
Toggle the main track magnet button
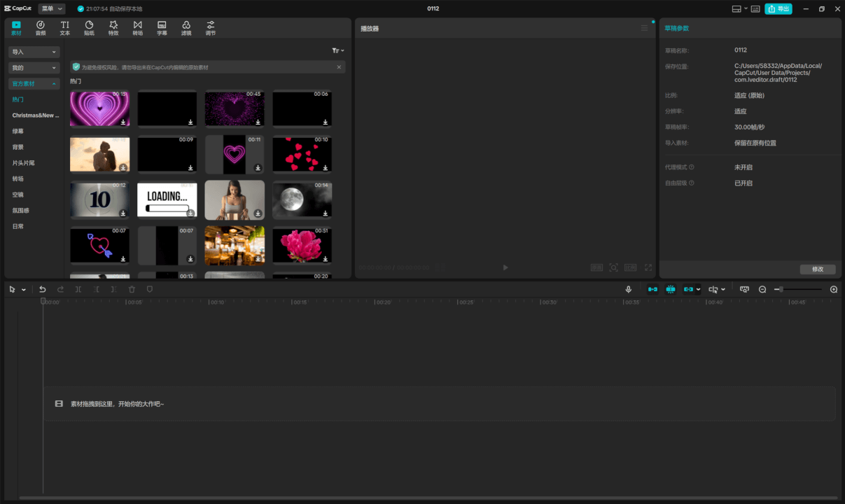(x=652, y=289)
